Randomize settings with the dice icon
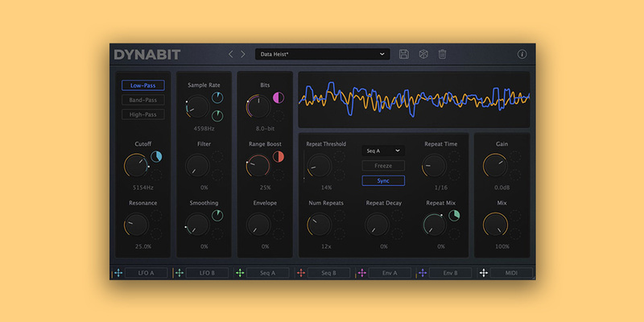 coord(423,54)
